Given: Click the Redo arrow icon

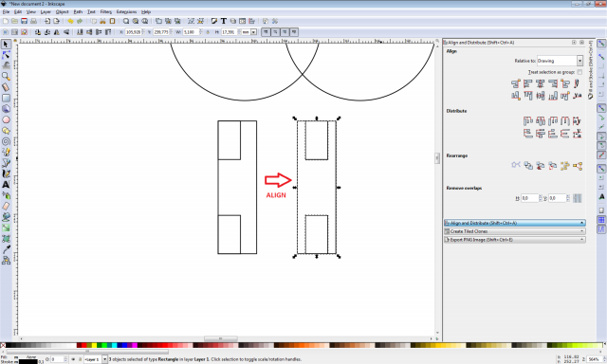Looking at the screenshot, I should [x=80, y=21].
